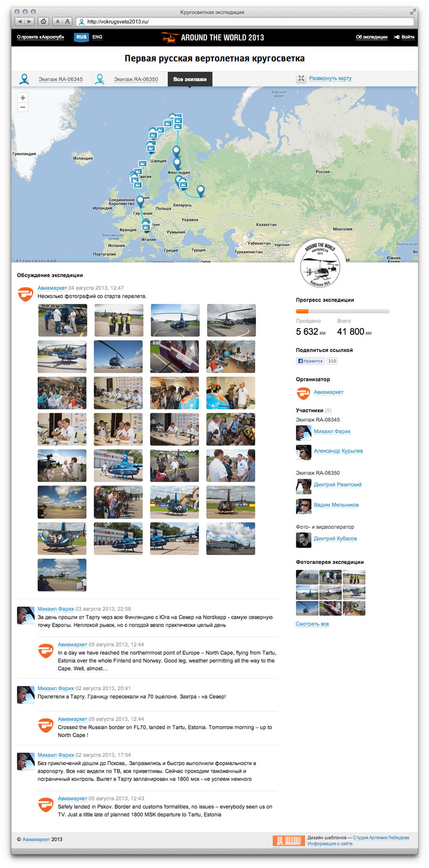Screen dimensions: 429x868
Task: Click the map marker pin near Russia
Action: click(x=200, y=191)
